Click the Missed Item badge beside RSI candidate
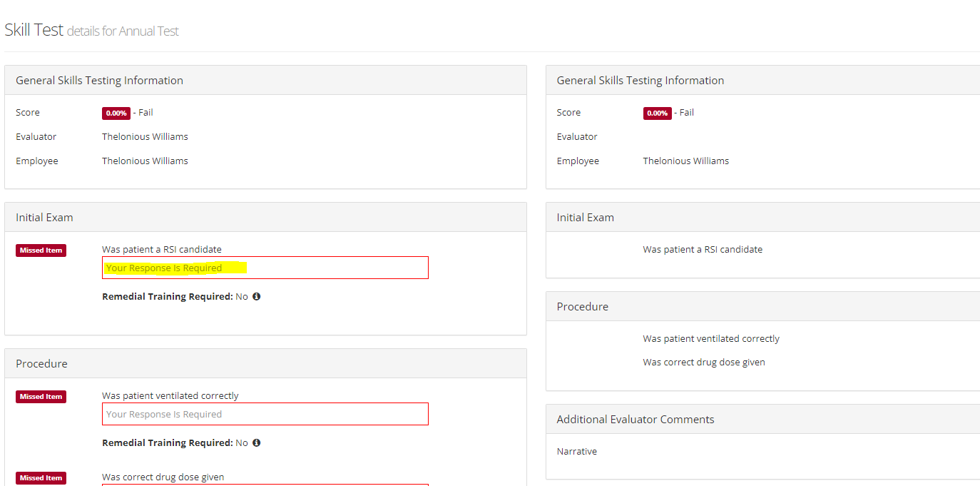 (x=41, y=250)
